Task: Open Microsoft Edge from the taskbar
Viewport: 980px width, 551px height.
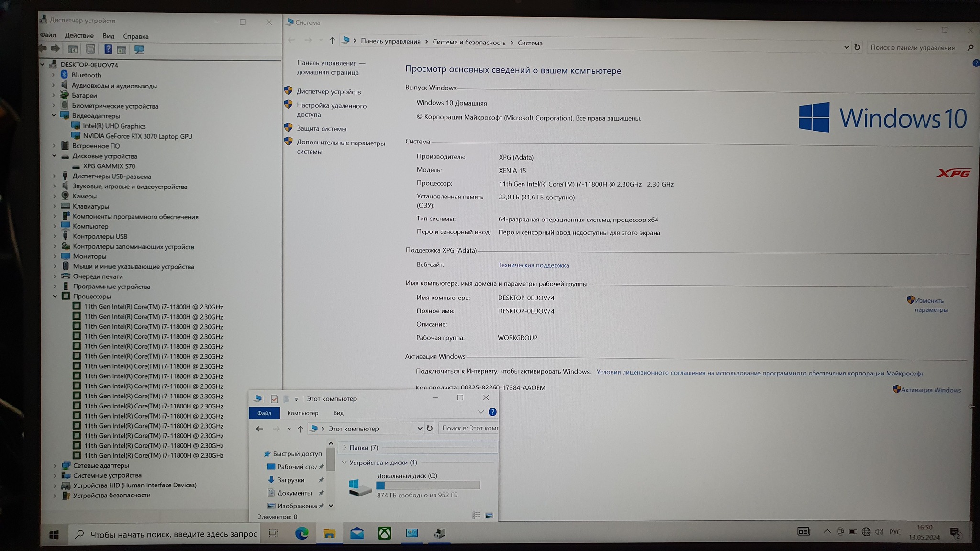Action: coord(301,533)
